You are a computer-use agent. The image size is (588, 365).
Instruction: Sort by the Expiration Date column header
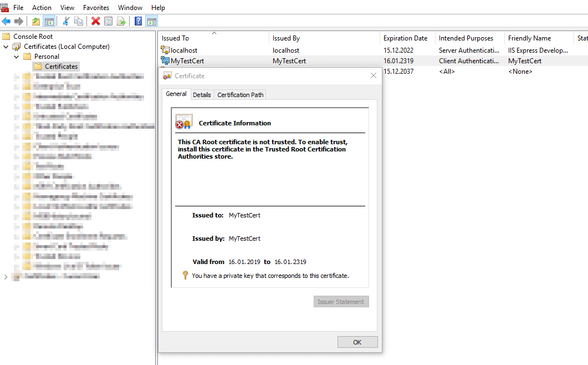pyautogui.click(x=406, y=38)
